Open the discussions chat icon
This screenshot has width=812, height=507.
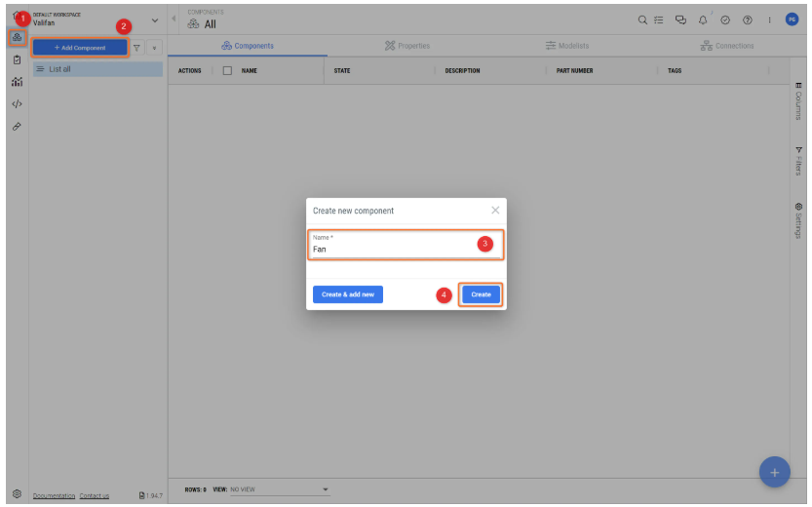click(x=680, y=19)
